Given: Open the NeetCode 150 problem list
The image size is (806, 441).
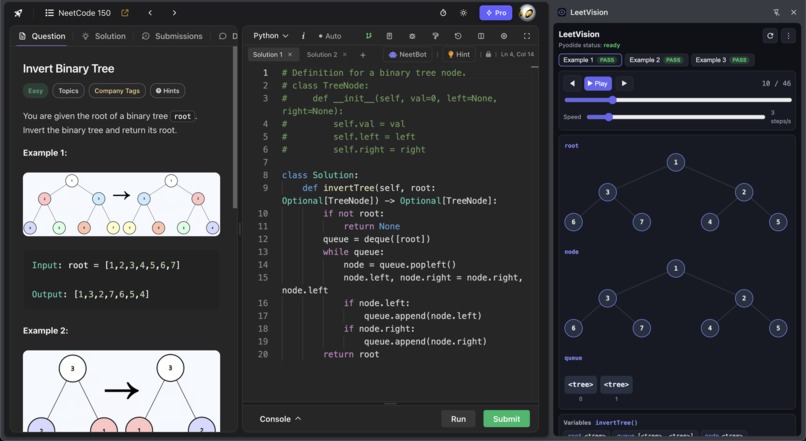Looking at the screenshot, I should click(78, 13).
